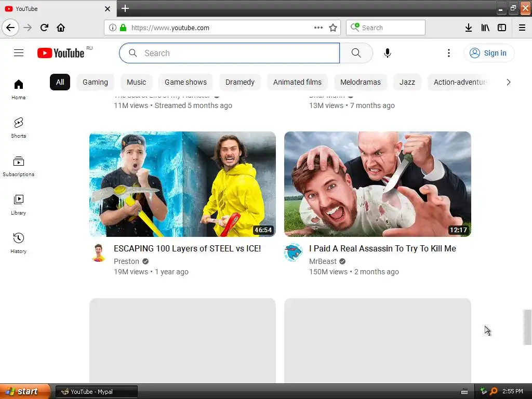Image resolution: width=532 pixels, height=399 pixels.
Task: Focus the browser toolbar Search box
Action: [x=386, y=28]
